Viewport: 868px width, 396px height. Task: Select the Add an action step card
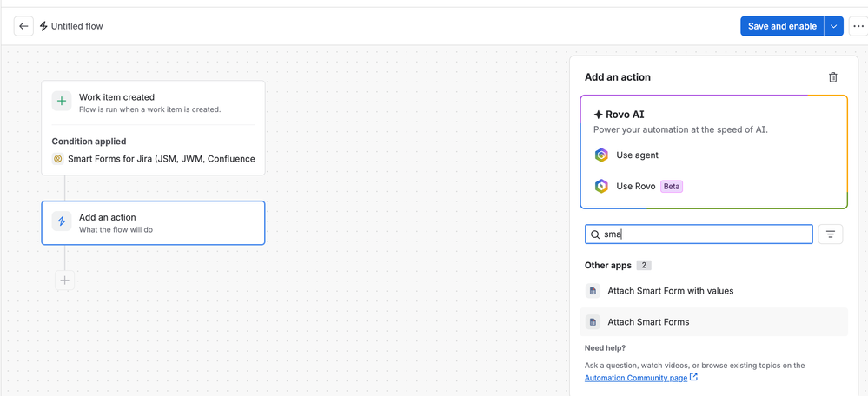(153, 222)
